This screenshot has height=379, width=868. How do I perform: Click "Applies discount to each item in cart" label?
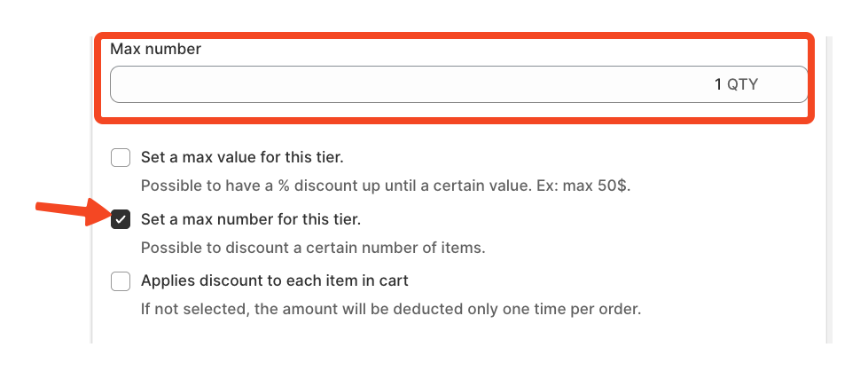pos(274,281)
